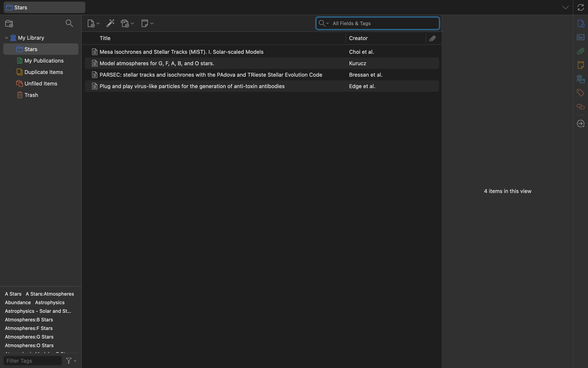Open the Tags pane icon
Screen dimensions: 588x368
click(x=581, y=93)
